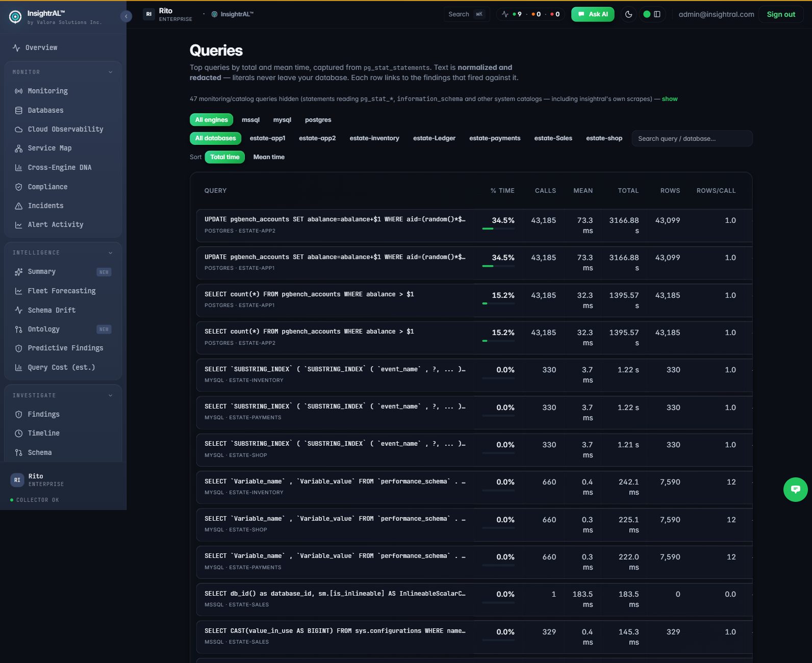
Task: Open the Service Map icon
Action: (19, 148)
